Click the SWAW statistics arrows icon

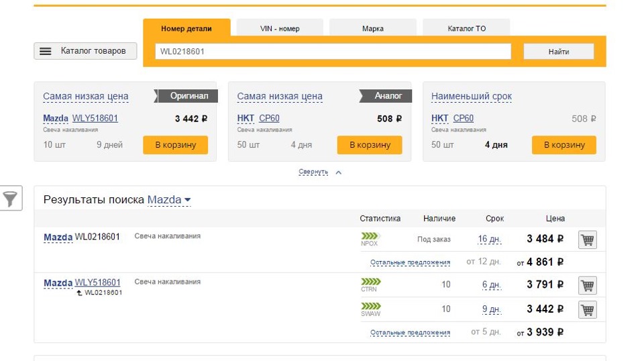370,306
